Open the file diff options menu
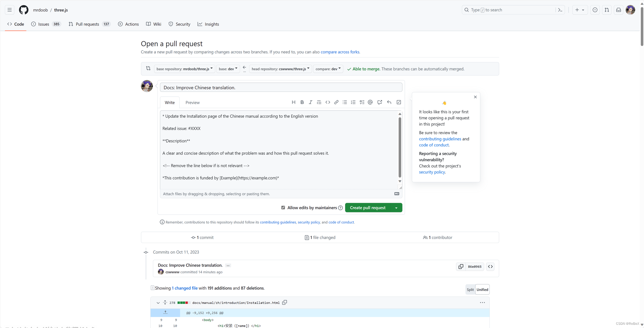 click(x=482, y=303)
